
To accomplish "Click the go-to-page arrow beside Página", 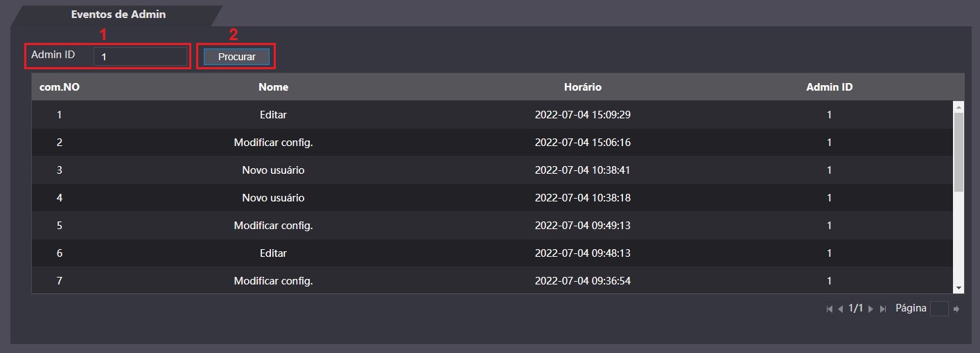I will tap(956, 309).
